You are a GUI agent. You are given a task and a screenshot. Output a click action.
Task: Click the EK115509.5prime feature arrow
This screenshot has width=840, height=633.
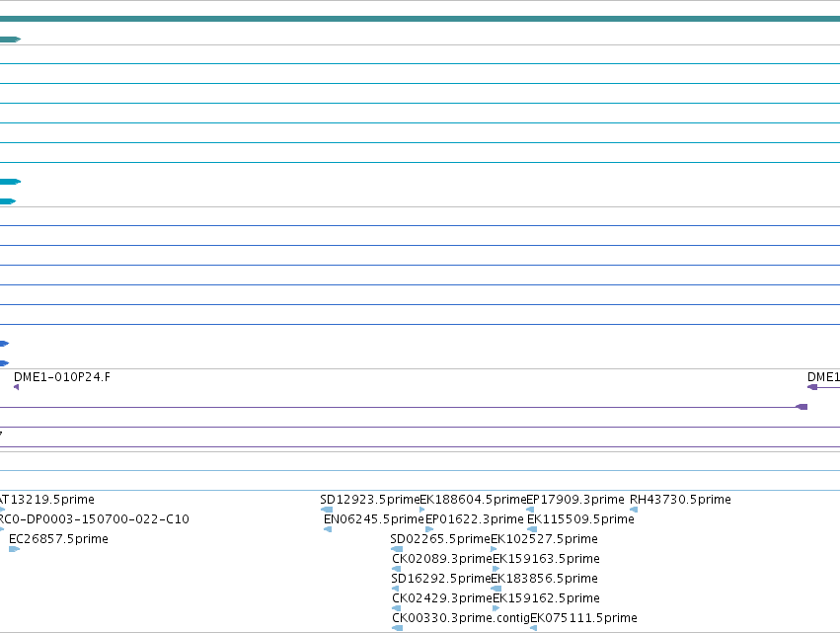tap(532, 529)
